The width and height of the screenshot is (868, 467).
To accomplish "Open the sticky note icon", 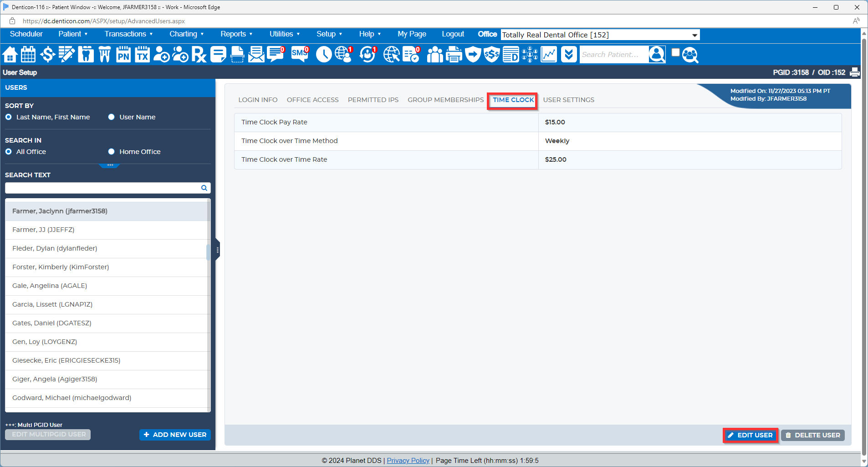I will point(218,55).
